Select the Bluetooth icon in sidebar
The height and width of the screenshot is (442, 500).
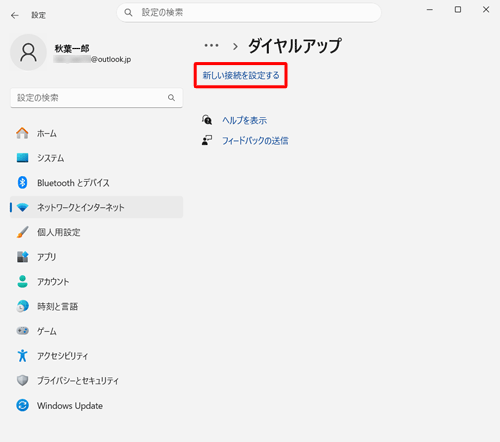click(x=22, y=182)
